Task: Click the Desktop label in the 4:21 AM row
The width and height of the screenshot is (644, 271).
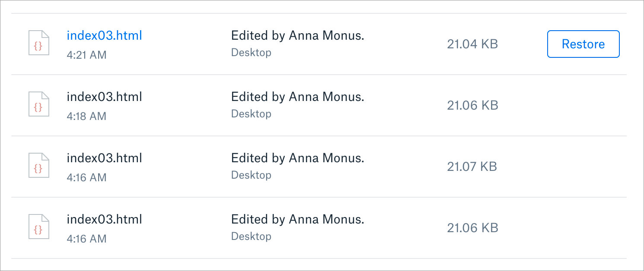Action: pyautogui.click(x=251, y=53)
